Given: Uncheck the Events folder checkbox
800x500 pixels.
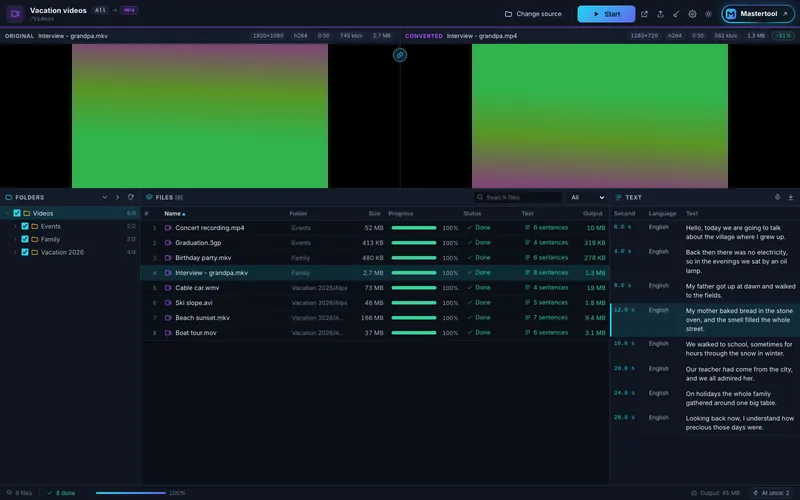Looking at the screenshot, I should point(24,226).
